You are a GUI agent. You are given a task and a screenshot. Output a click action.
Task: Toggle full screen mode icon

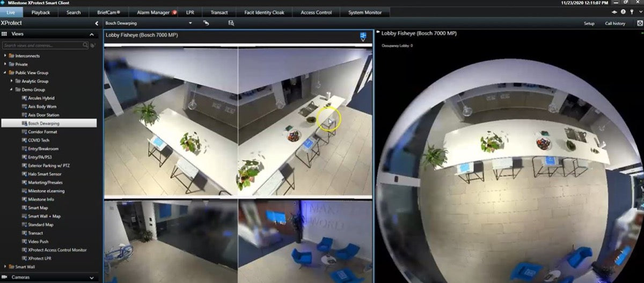tap(639, 23)
